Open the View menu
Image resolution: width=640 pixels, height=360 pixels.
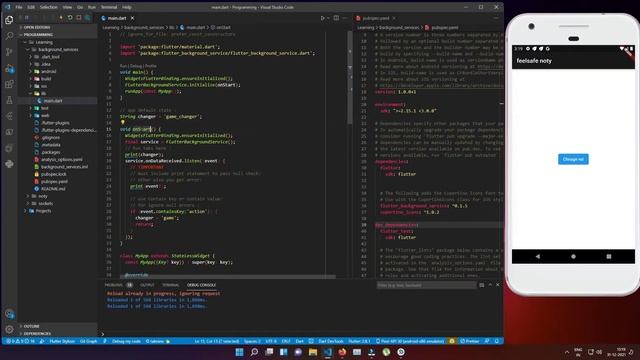pyautogui.click(x=67, y=7)
